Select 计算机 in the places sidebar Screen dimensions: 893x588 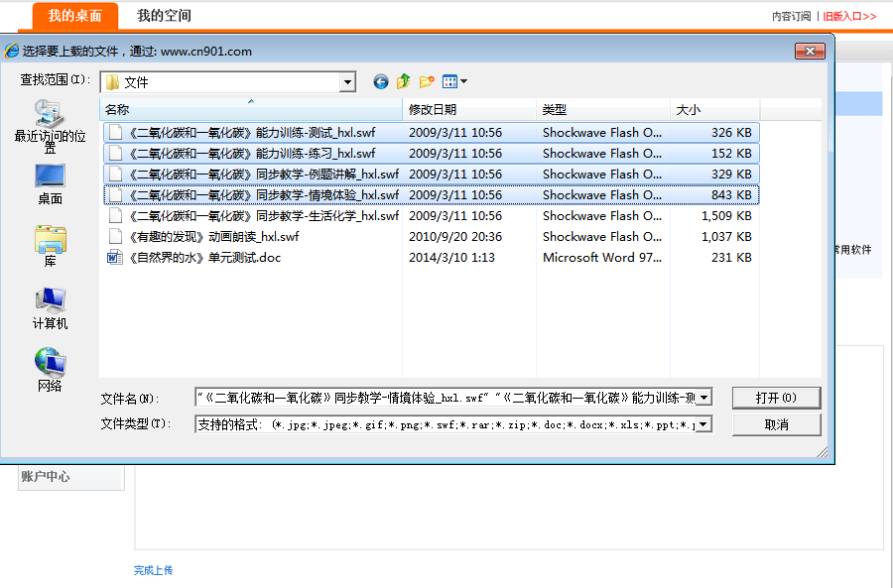[50, 308]
